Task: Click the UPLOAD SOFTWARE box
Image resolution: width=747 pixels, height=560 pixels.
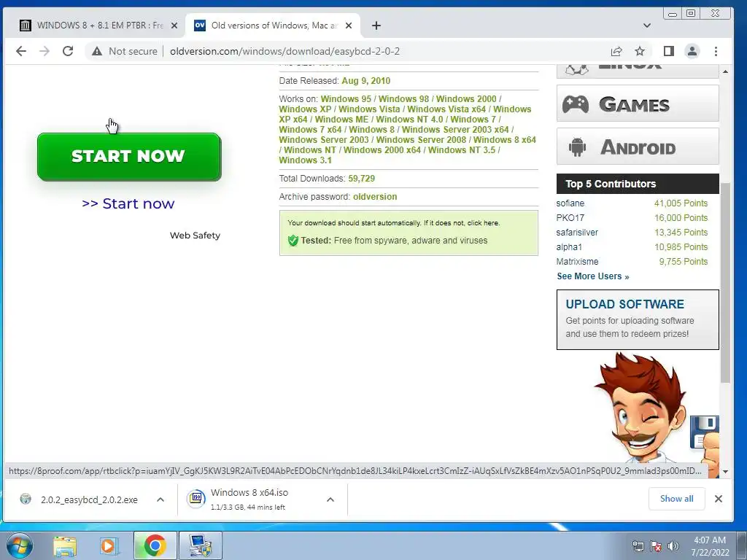Action: click(x=638, y=319)
